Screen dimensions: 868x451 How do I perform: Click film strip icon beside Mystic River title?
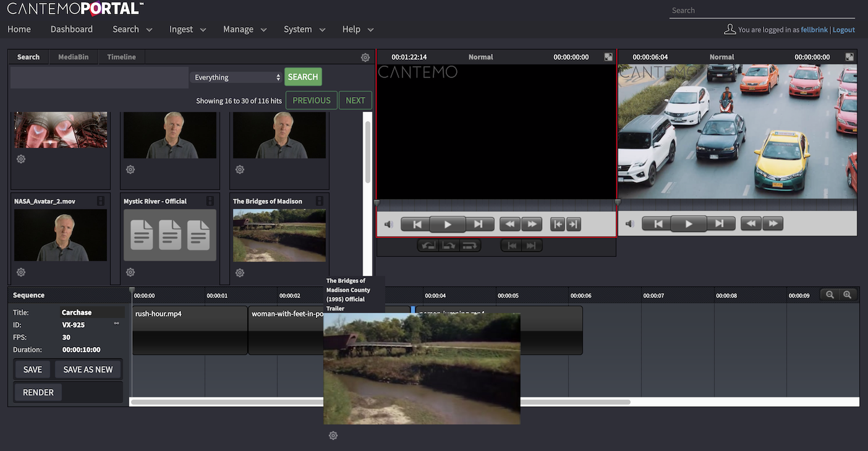coord(210,201)
